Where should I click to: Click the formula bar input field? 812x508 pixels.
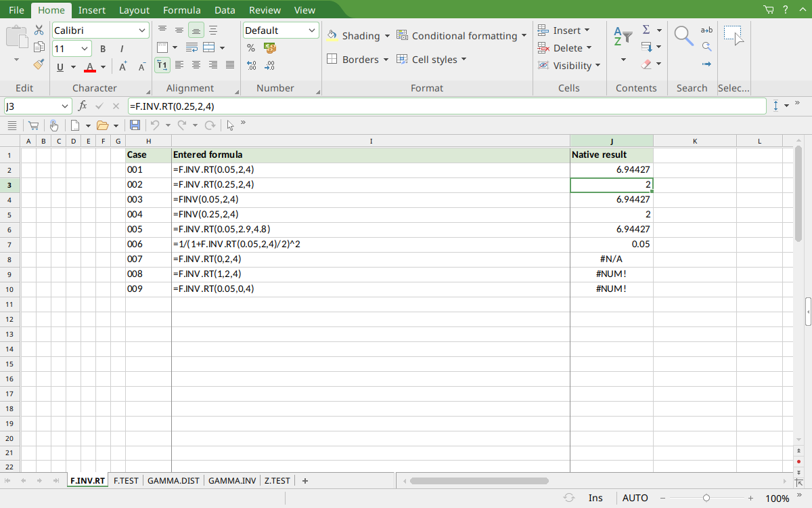pyautogui.click(x=447, y=106)
